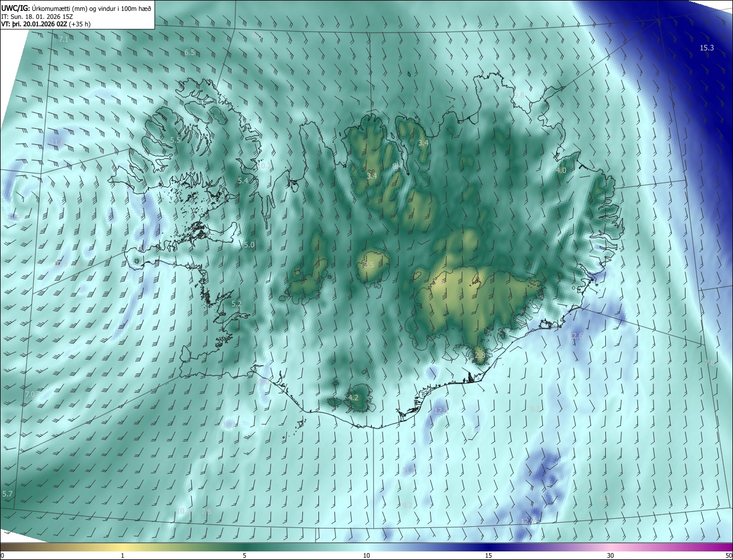This screenshot has height=560, width=733.
Task: Click the 5.2 value label on the map
Action: coord(237,303)
